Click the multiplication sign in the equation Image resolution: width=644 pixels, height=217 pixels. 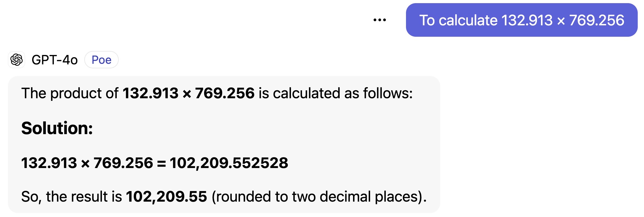click(x=85, y=163)
